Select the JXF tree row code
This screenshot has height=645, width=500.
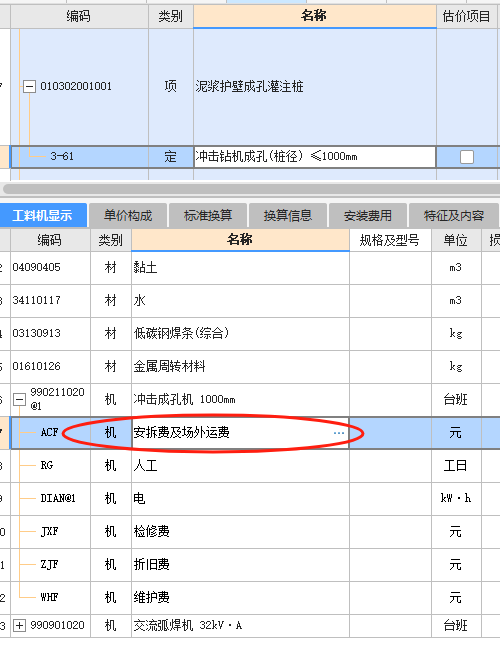(x=49, y=531)
